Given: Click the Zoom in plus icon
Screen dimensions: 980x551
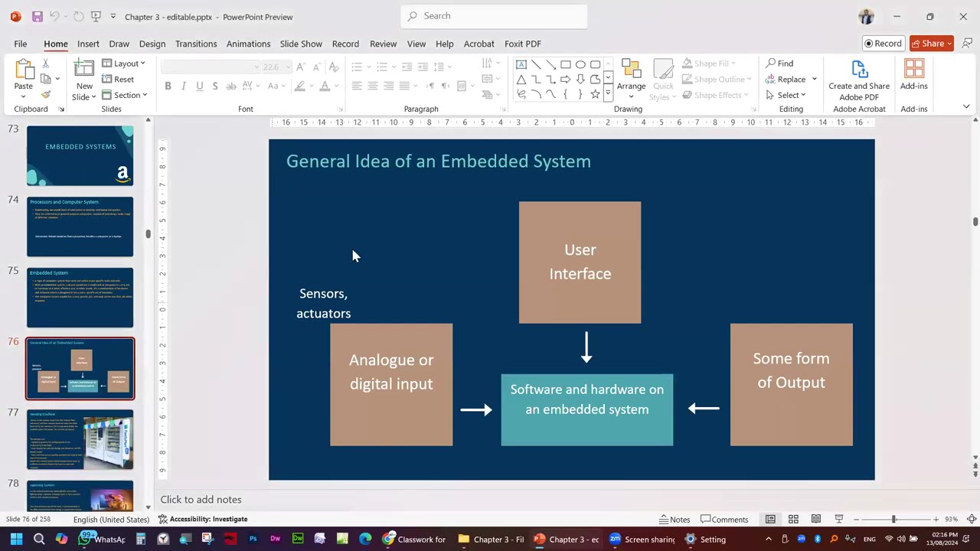Looking at the screenshot, I should point(936,519).
